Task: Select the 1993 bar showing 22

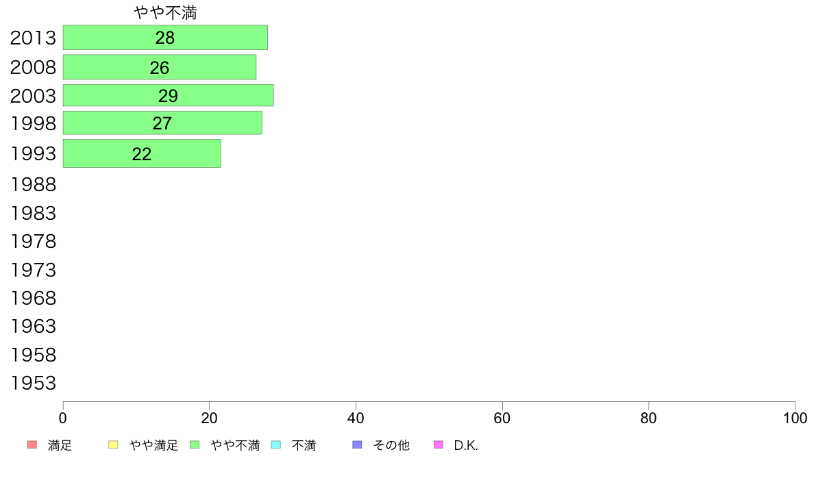Action: pos(142,153)
